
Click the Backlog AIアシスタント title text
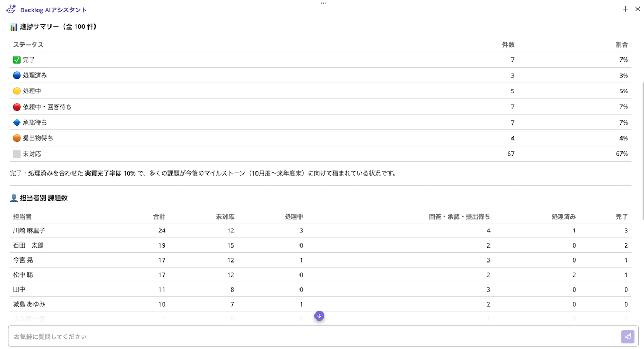(x=54, y=10)
